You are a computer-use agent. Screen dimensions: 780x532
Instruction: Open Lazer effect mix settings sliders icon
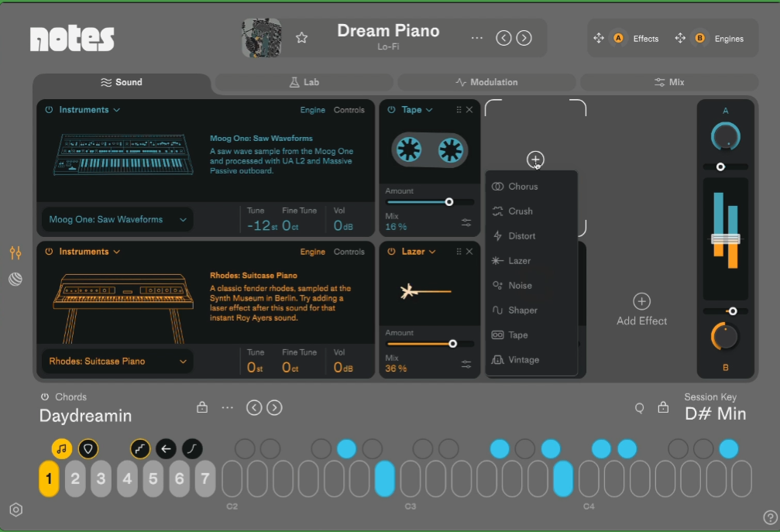(x=466, y=365)
